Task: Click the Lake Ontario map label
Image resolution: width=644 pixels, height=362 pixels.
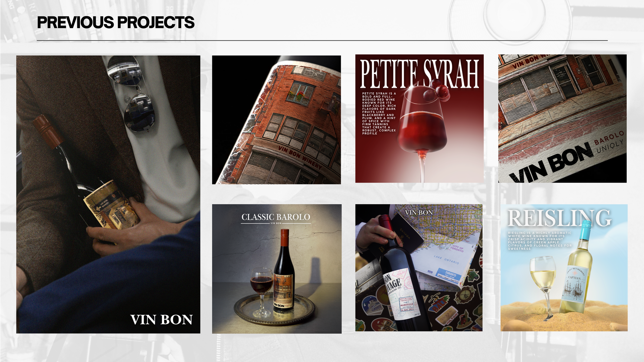Action: click(x=446, y=260)
